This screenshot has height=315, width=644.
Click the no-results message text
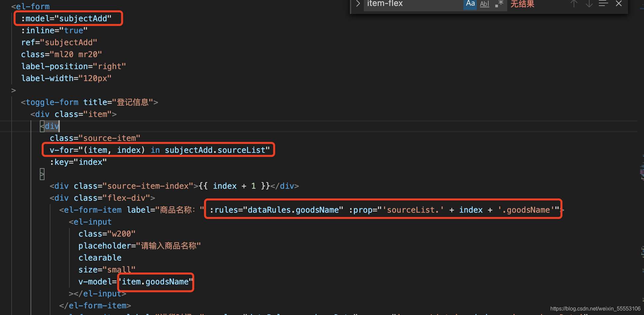click(x=523, y=4)
